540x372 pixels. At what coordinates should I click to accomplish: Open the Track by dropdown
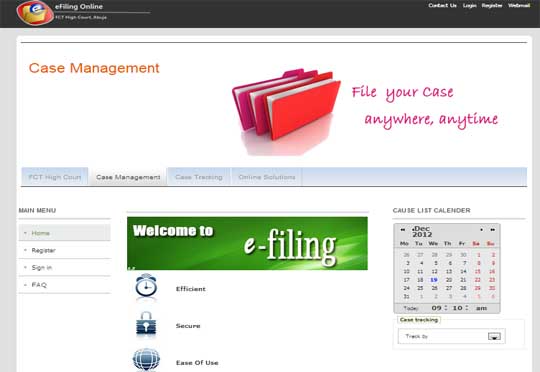coord(494,336)
